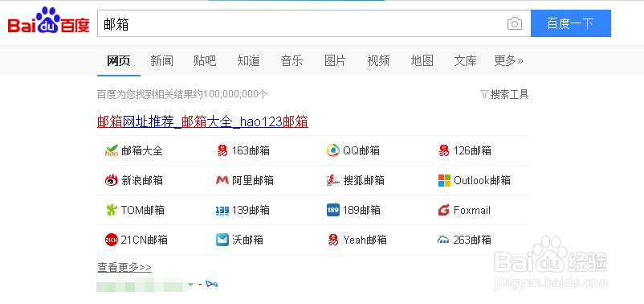The height and width of the screenshot is (304, 644).
Task: Switch to the 贴吧 tab
Action: (x=205, y=61)
